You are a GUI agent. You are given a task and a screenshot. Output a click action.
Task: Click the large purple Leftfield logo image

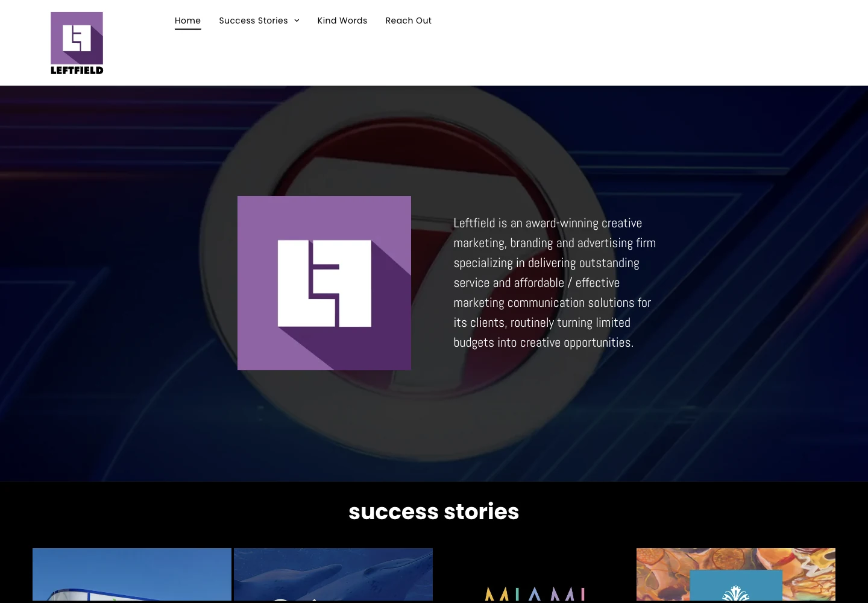click(x=324, y=283)
